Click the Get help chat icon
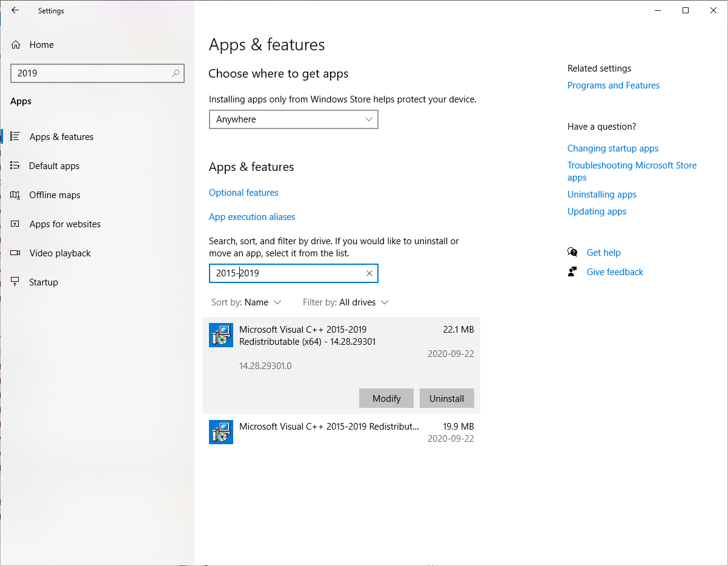This screenshot has width=728, height=566. click(x=572, y=252)
